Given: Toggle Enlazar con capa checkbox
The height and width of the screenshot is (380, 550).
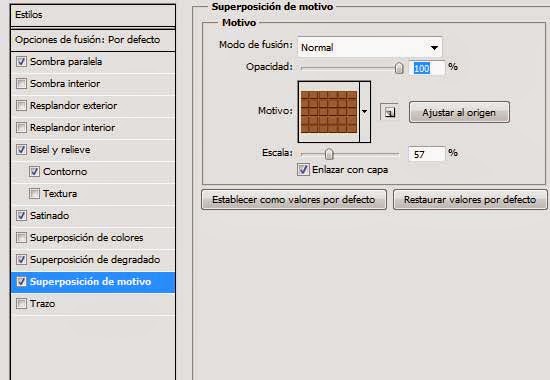Looking at the screenshot, I should coord(303,169).
